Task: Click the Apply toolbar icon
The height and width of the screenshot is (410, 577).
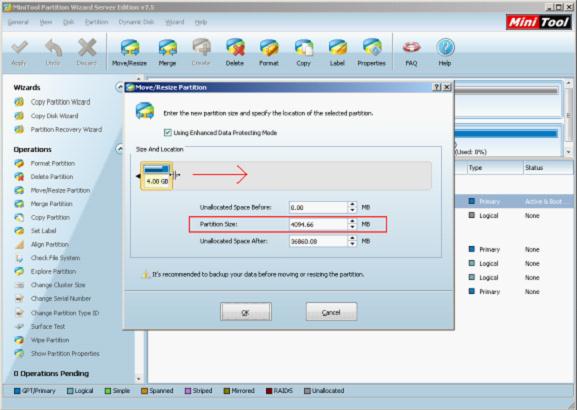Action: coord(19,53)
